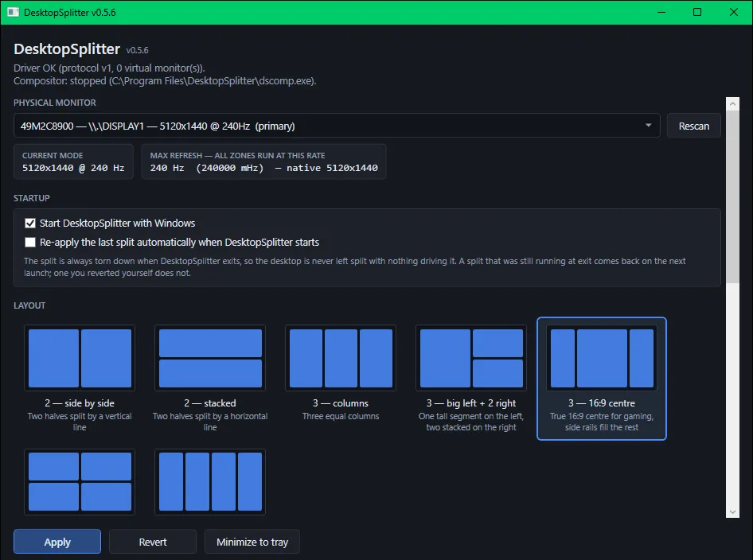Click the Current Mode 5120x1440 @ 240 Hz value

73,168
